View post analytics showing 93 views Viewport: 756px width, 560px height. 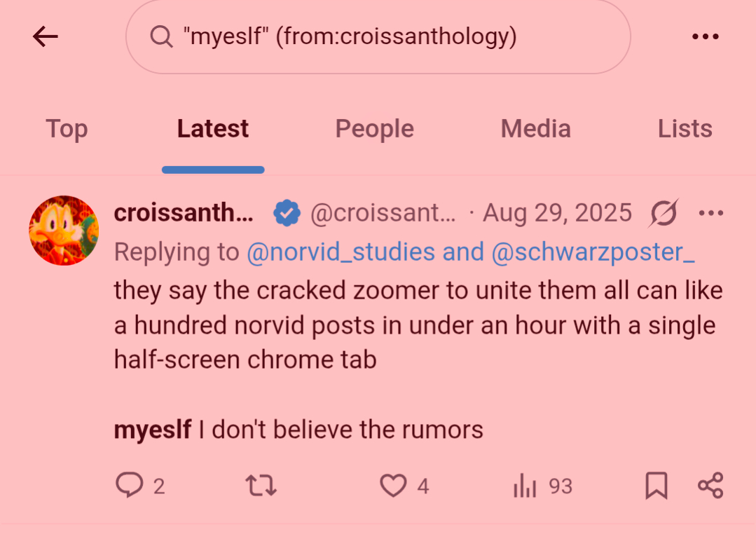tap(525, 485)
